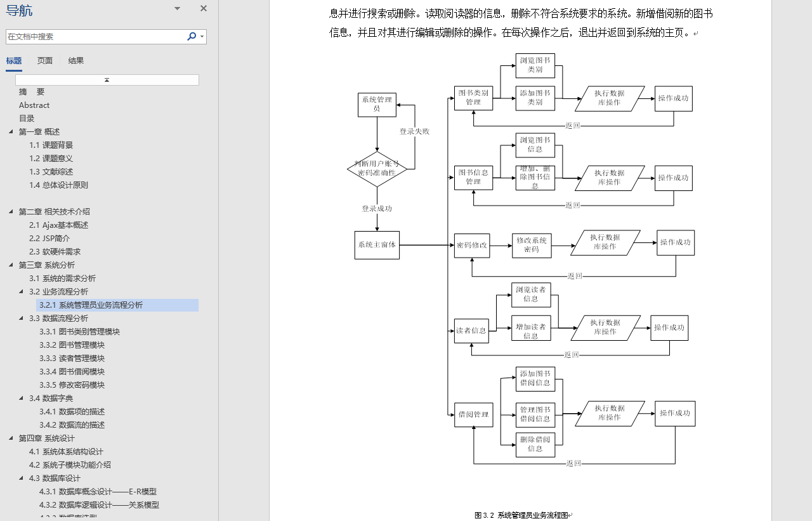Viewport: 812px width, 521px height.
Task: Jump to 目录 heading
Action: click(27, 118)
